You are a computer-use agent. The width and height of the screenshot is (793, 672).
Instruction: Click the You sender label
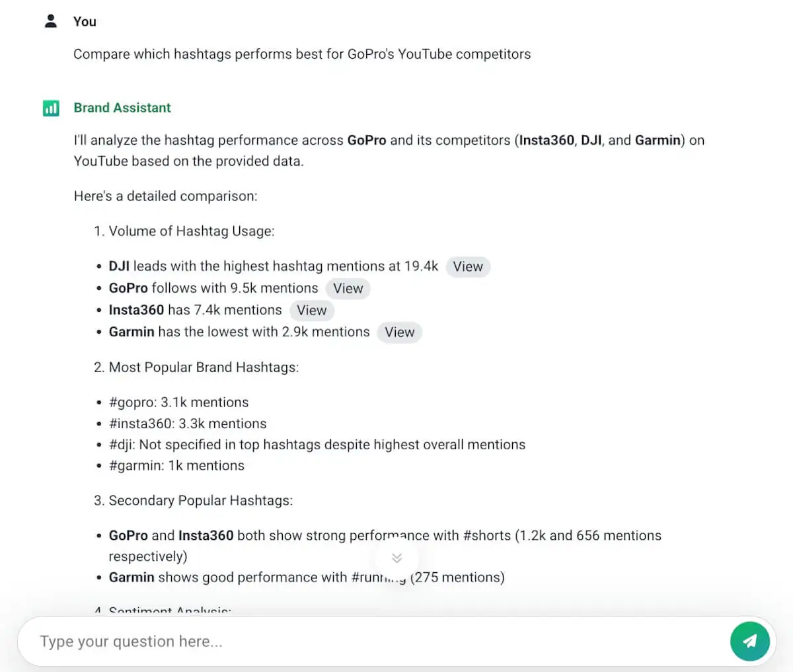point(85,20)
